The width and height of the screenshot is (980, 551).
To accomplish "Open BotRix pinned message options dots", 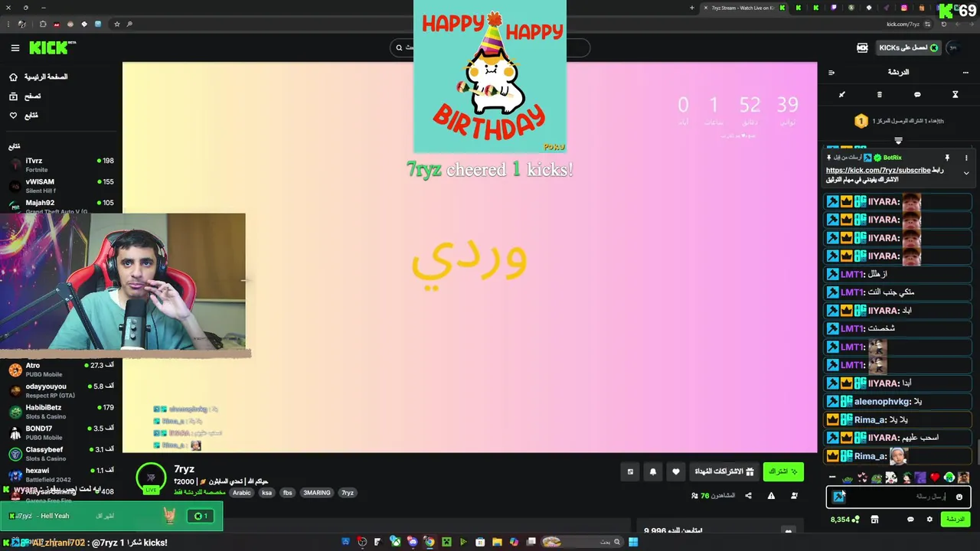I will (966, 158).
